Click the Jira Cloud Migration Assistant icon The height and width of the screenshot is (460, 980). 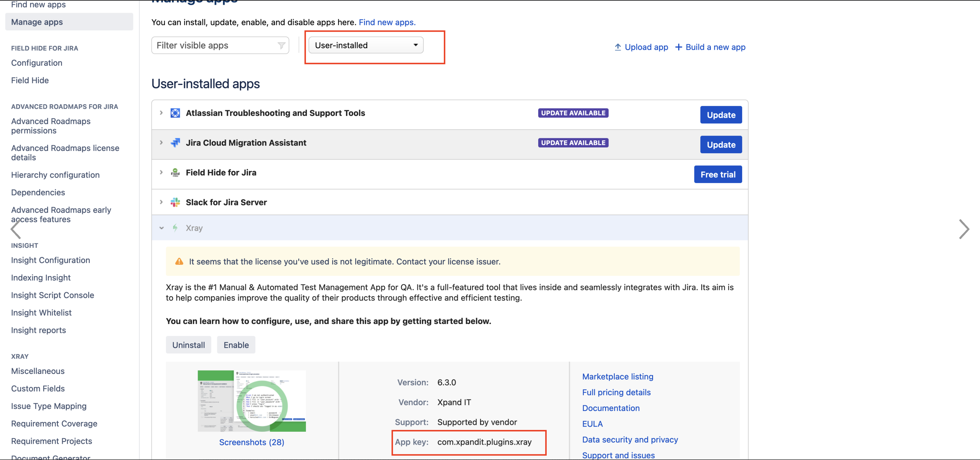click(175, 142)
